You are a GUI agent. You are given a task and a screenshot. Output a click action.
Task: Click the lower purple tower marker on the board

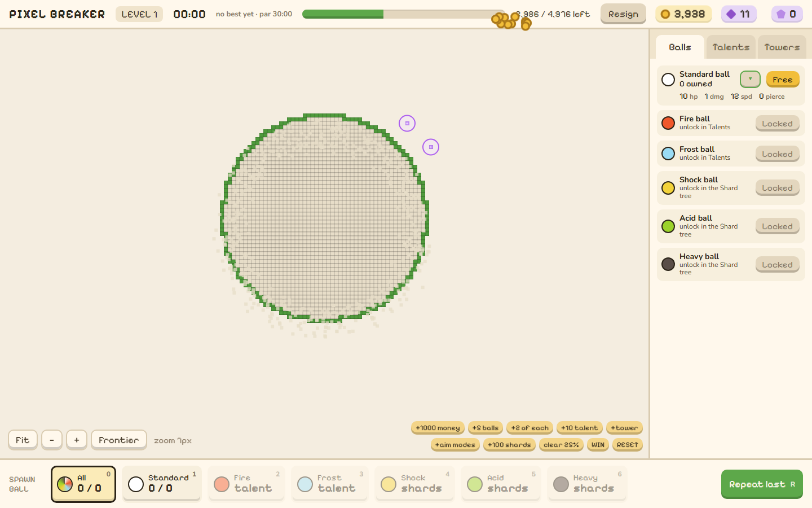point(431,147)
